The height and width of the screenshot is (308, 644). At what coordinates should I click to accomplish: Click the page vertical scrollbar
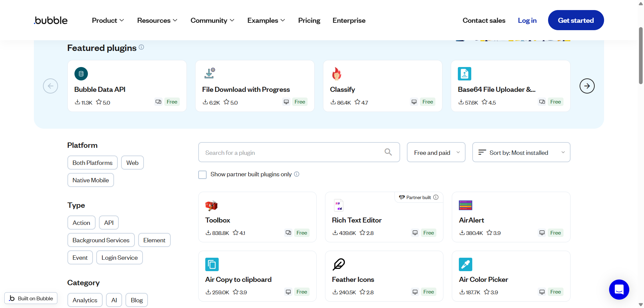pyautogui.click(x=641, y=55)
